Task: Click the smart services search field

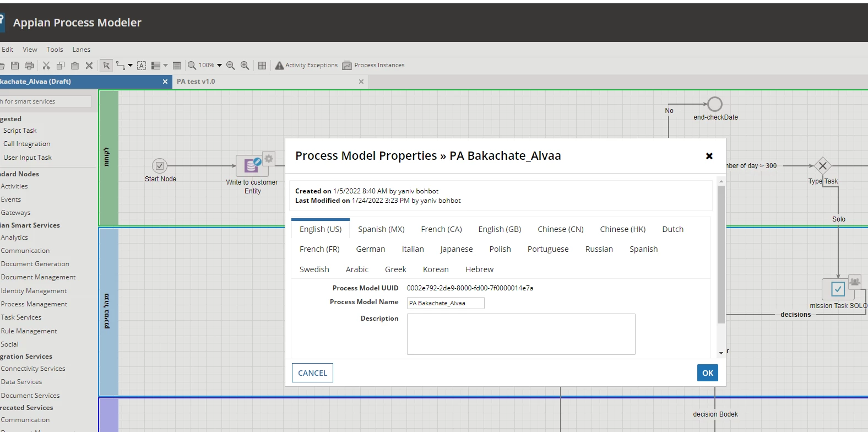Action: [45, 101]
